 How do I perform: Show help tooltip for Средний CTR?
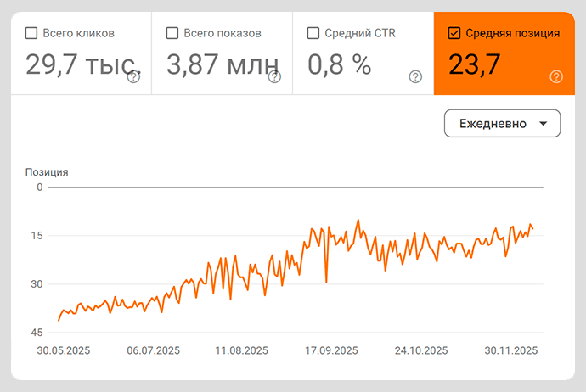pos(415,77)
